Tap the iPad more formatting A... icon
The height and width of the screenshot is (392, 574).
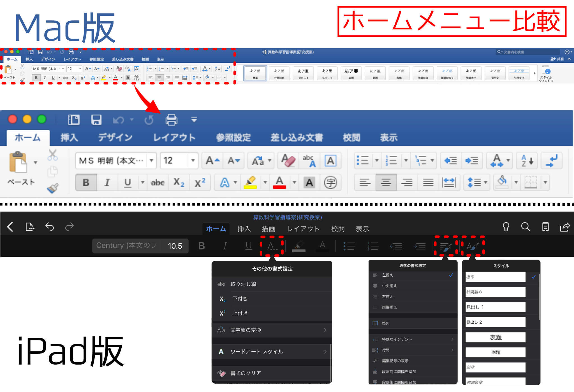(x=272, y=246)
